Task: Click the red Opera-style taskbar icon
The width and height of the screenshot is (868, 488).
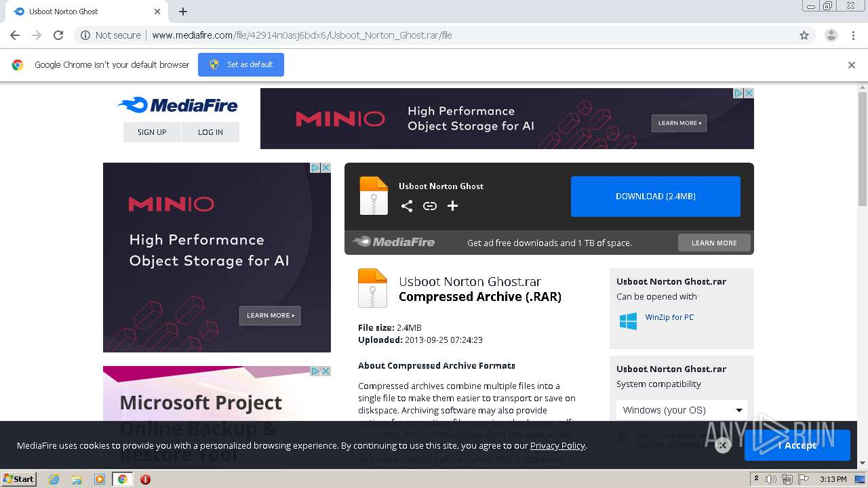Action: point(145,479)
